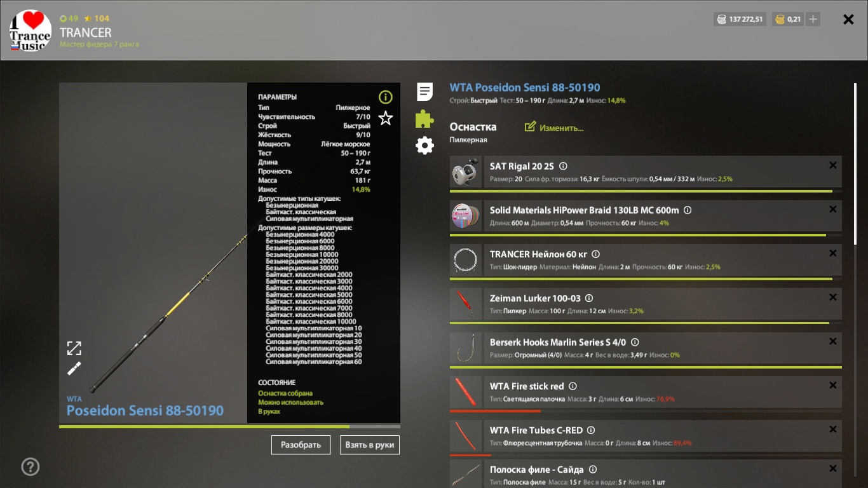Click the HiPower Braid spool thumbnail
This screenshot has width=868, height=488.
click(466, 216)
